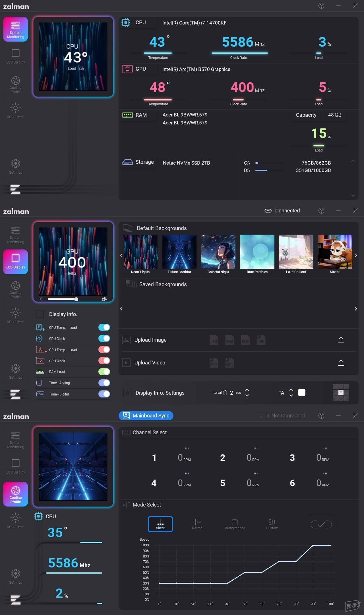Toggle the CPU Temp. Load switch

[104, 327]
